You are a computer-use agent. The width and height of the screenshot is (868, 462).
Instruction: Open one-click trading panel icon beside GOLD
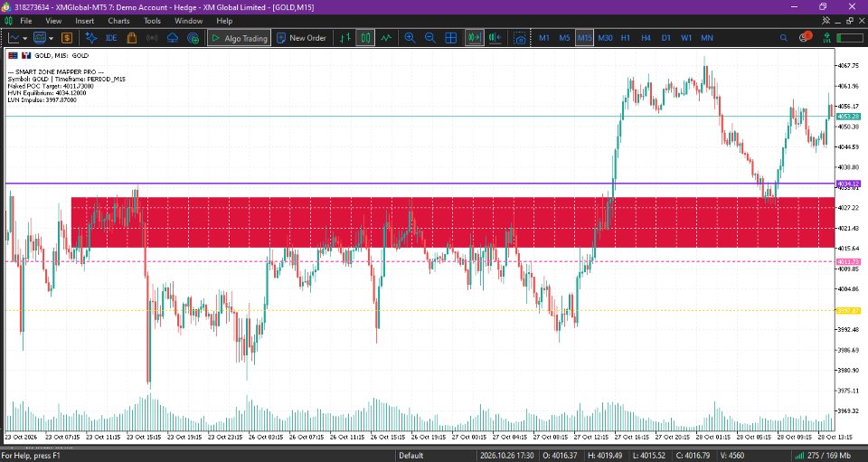[26, 55]
